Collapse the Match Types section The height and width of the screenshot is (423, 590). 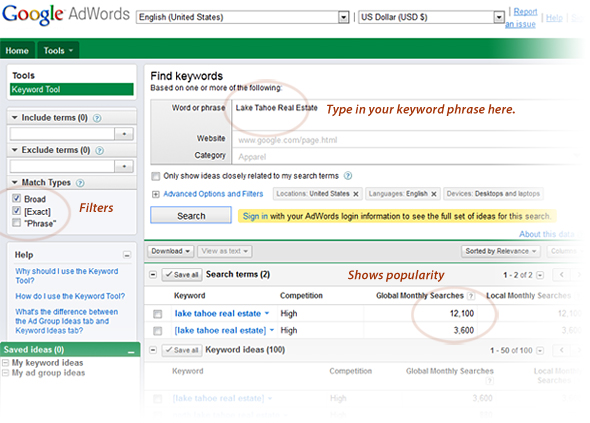coord(15,183)
